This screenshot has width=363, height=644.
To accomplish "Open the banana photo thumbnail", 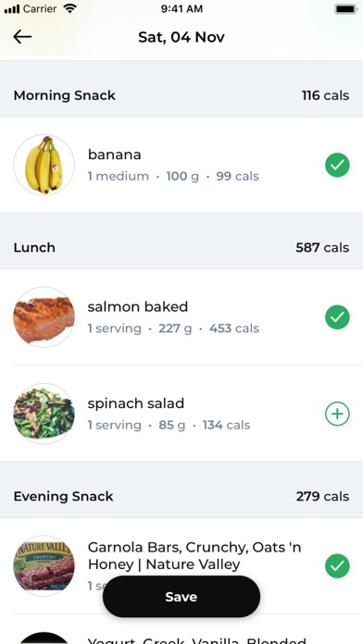I will click(44, 165).
